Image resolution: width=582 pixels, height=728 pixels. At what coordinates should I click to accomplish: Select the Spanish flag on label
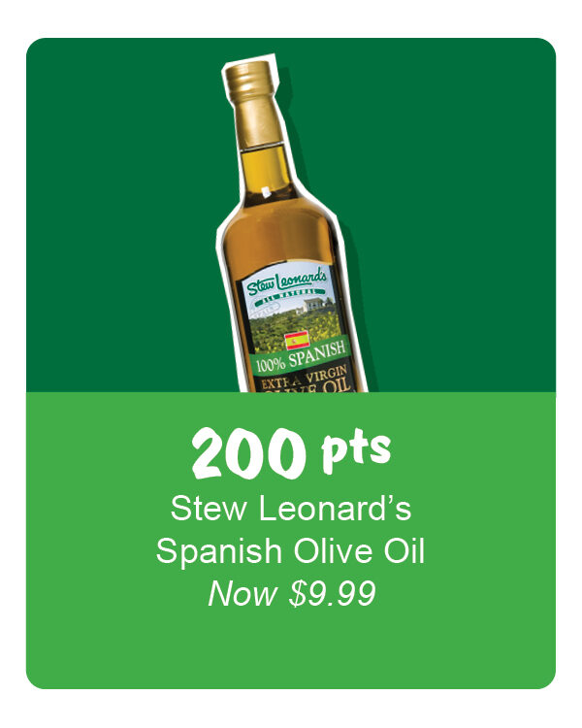[x=297, y=341]
